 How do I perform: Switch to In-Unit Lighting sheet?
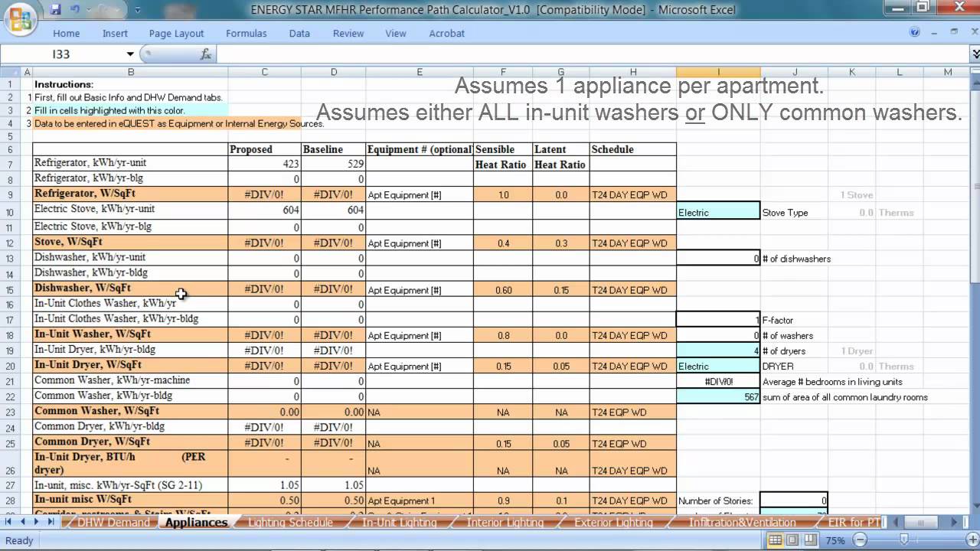pos(399,523)
